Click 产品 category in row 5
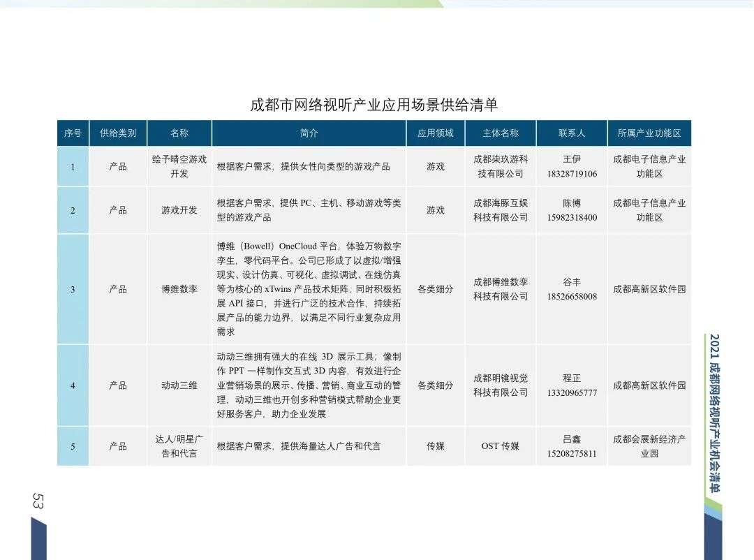The image size is (754, 560). (118, 446)
